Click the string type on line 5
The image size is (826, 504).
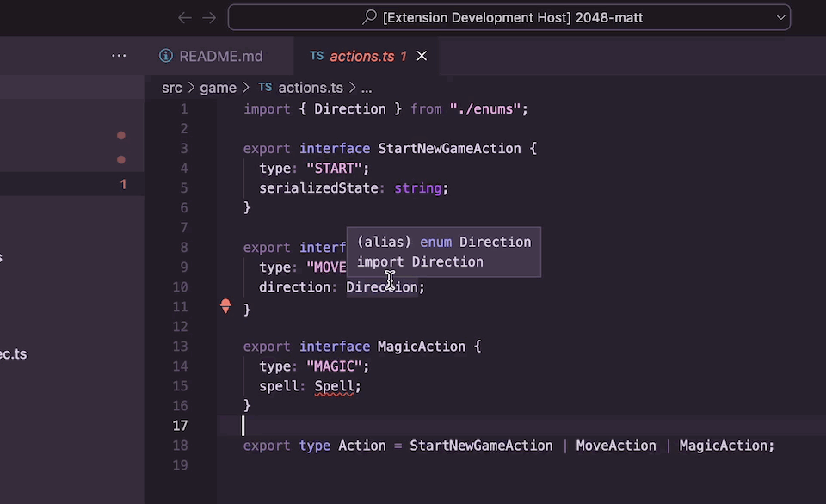(418, 188)
